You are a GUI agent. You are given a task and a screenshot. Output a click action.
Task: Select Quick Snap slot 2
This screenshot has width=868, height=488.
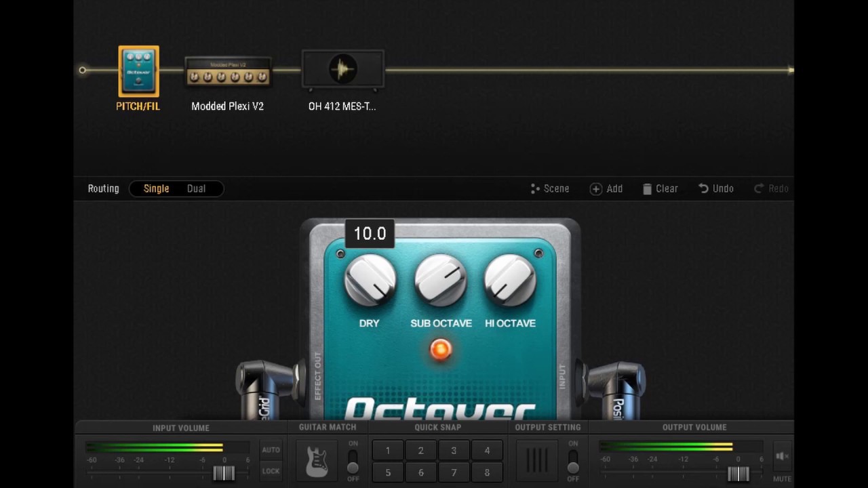click(420, 451)
